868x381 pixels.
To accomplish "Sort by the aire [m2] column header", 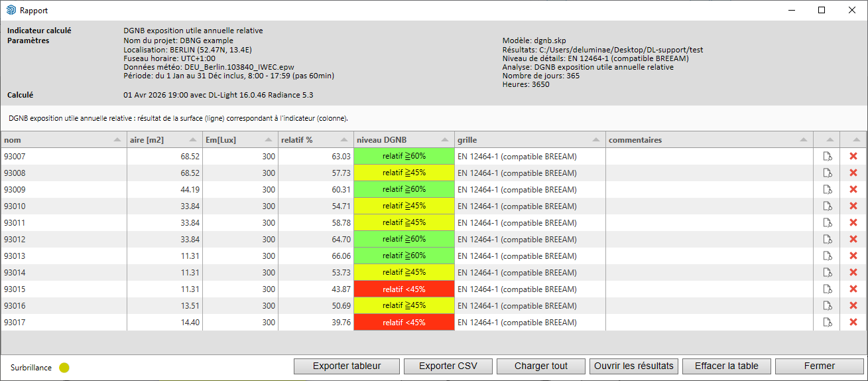I will click(x=164, y=140).
